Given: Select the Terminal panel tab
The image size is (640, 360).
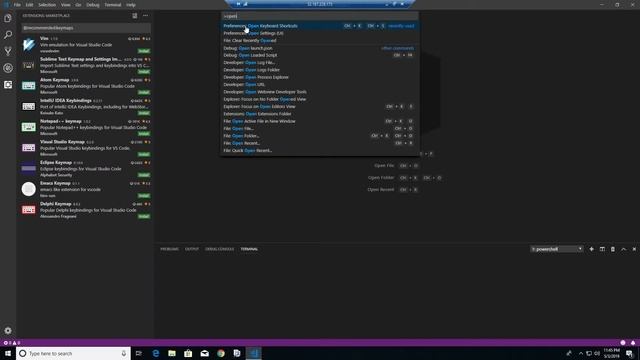Looking at the screenshot, I should tap(249, 249).
